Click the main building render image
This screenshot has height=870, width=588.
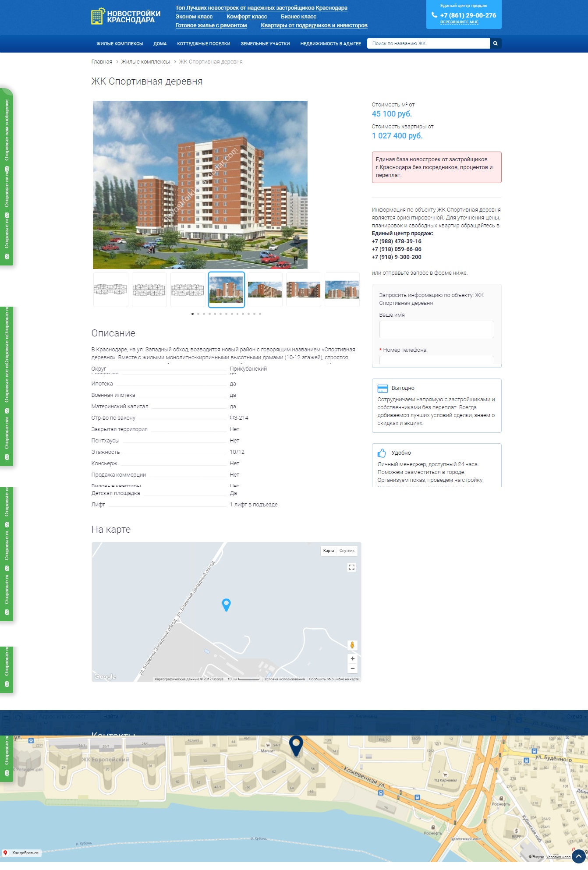pos(200,185)
